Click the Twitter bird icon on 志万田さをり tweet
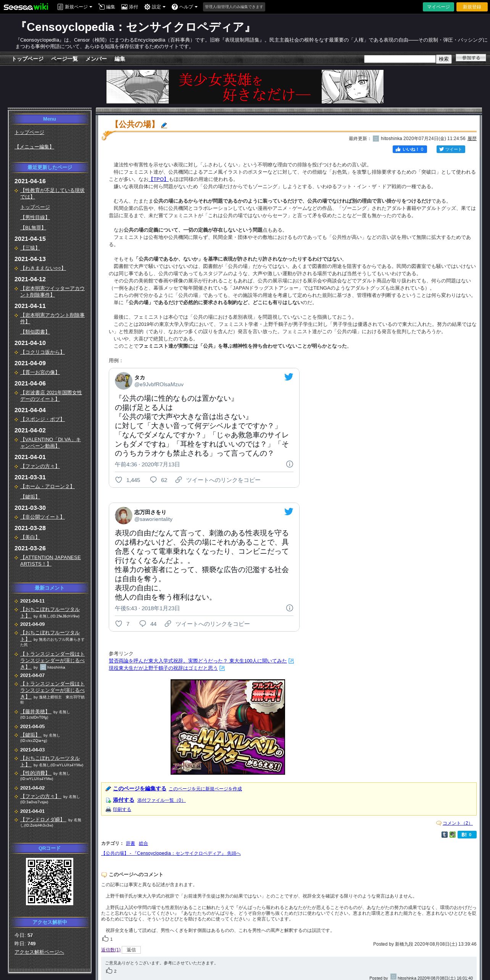The image size is (490, 980). [289, 512]
